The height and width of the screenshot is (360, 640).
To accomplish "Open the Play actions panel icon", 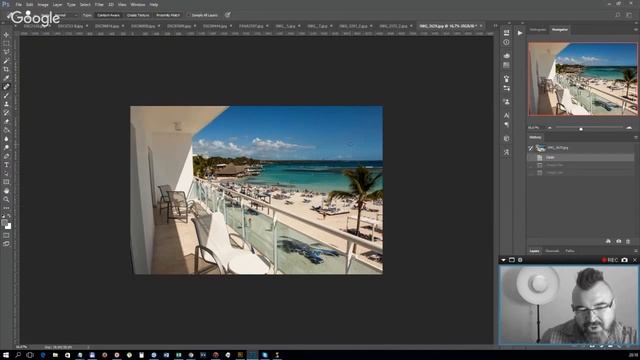I will point(520,33).
